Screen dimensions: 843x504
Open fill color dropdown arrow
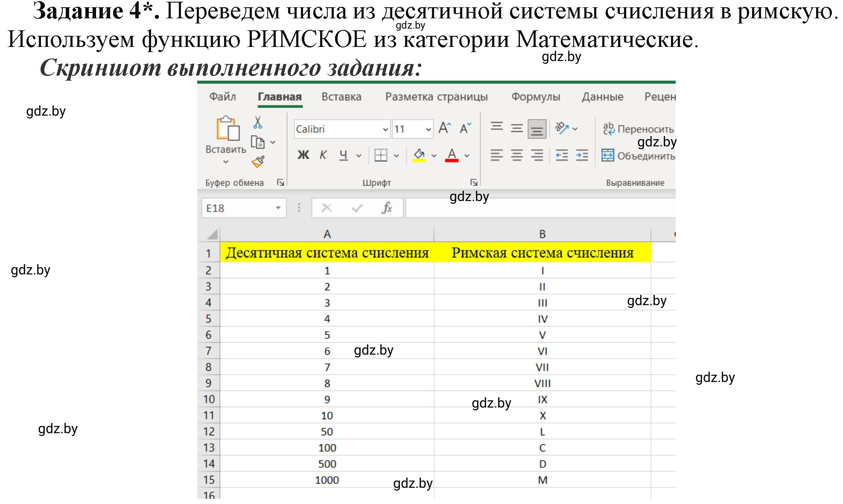[x=434, y=156]
